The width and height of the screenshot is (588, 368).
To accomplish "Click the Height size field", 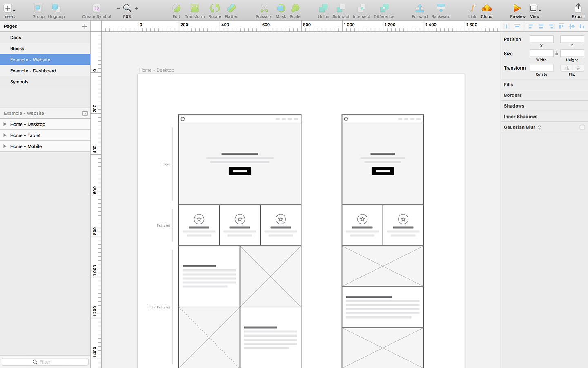I will coord(572,54).
